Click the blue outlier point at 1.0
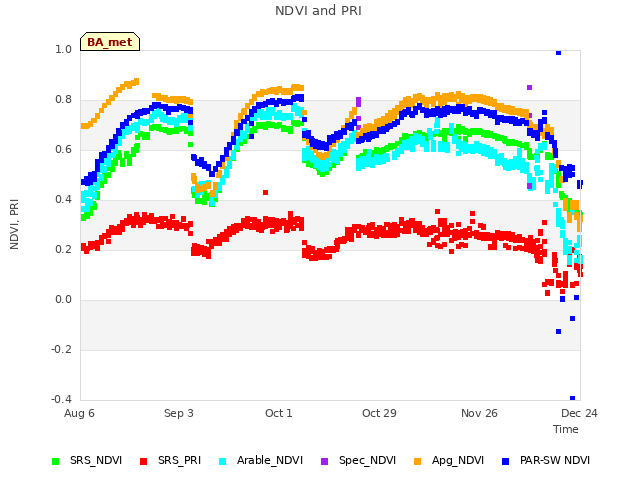Image resolution: width=640 pixels, height=480 pixels. point(558,52)
